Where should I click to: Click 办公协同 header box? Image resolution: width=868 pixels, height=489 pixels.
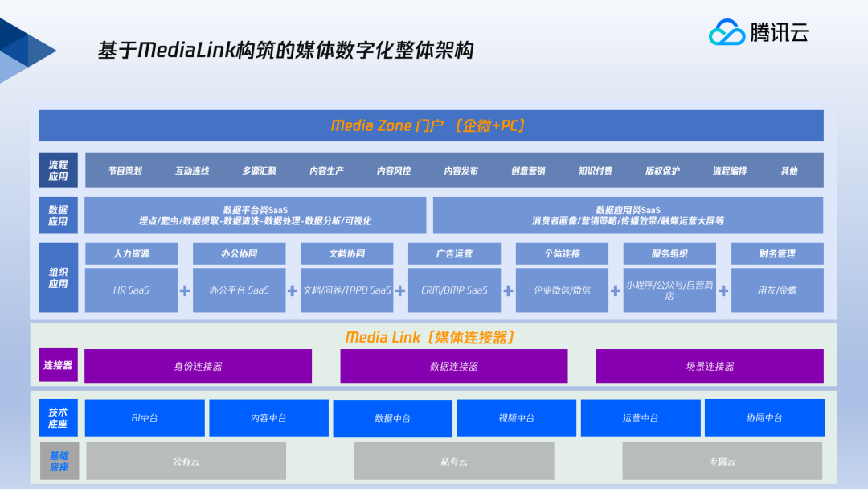click(240, 253)
